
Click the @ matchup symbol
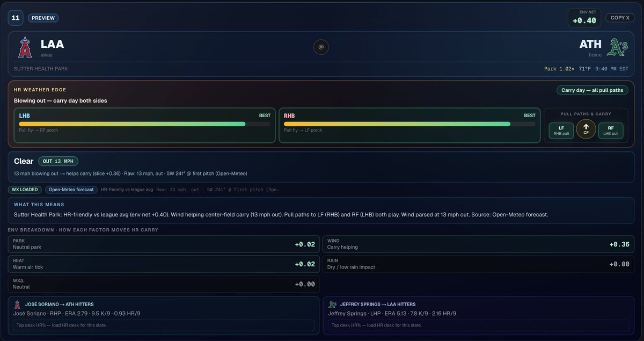(321, 47)
